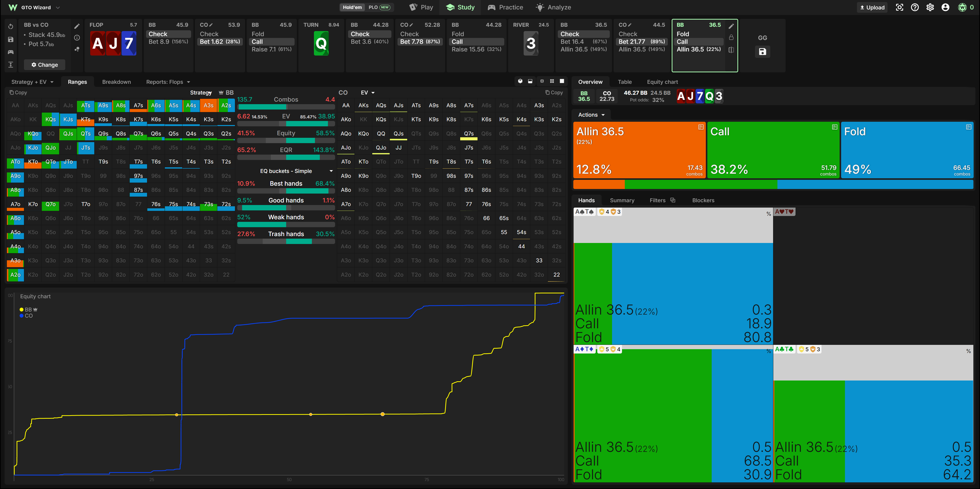
Task: Go to the Practice section
Action: tap(505, 7)
